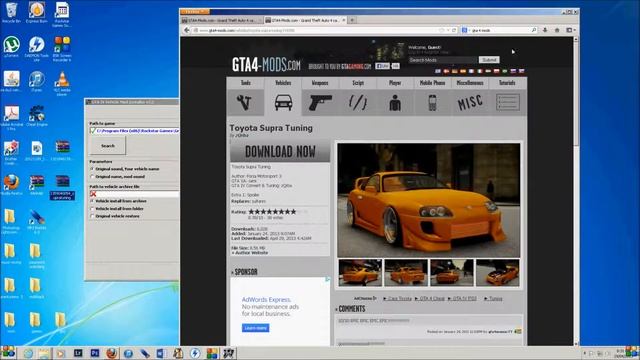This screenshot has width=640, height=360.
Task: Open Photoshop from the taskbar
Action: 95,353
